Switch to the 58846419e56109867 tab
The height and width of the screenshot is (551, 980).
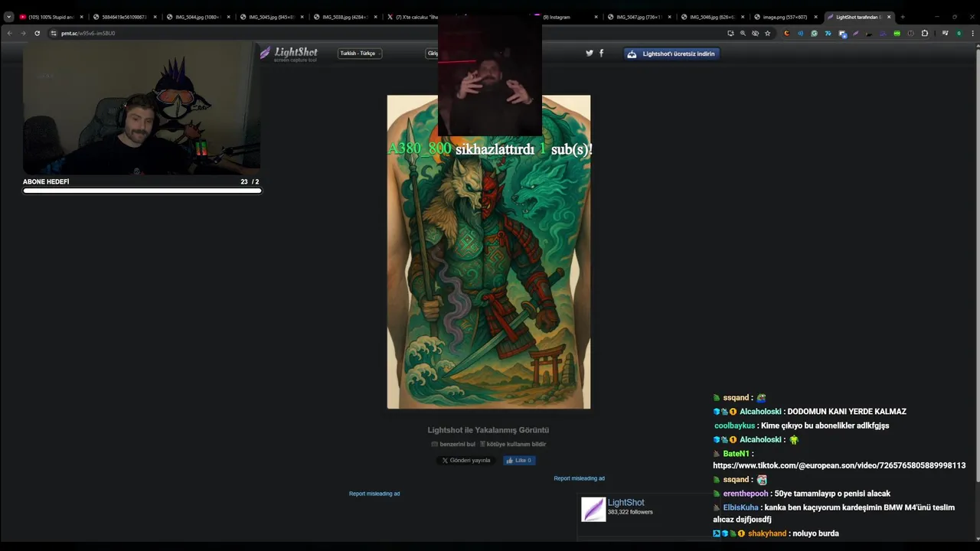(124, 17)
